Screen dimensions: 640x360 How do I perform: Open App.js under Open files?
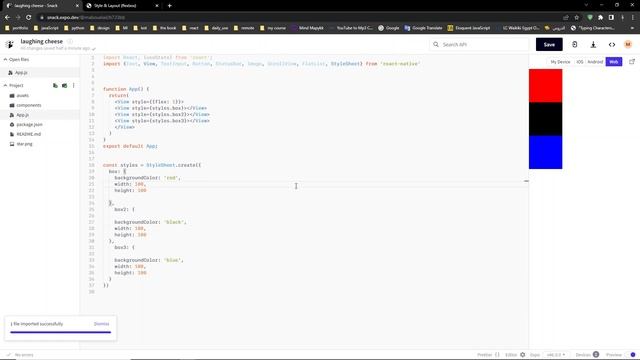[x=40, y=73]
